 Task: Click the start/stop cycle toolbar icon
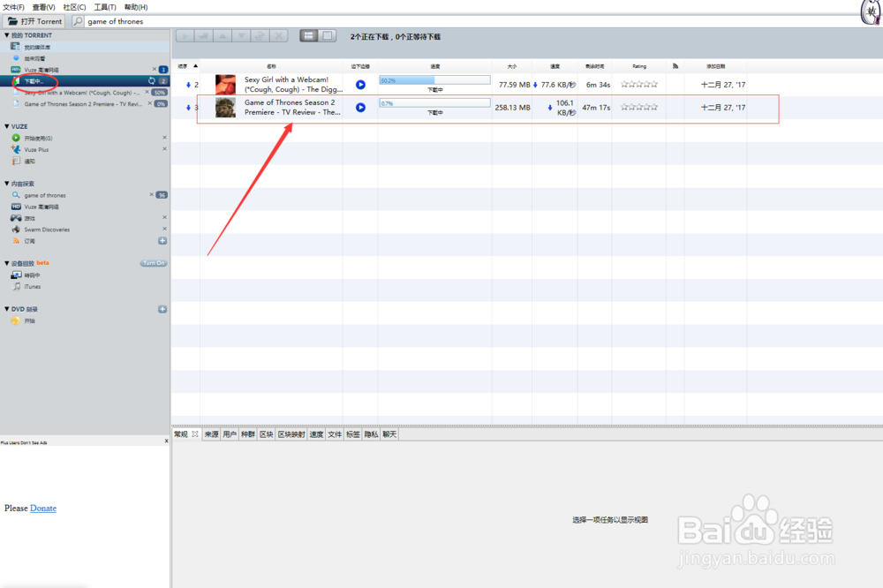(260, 36)
